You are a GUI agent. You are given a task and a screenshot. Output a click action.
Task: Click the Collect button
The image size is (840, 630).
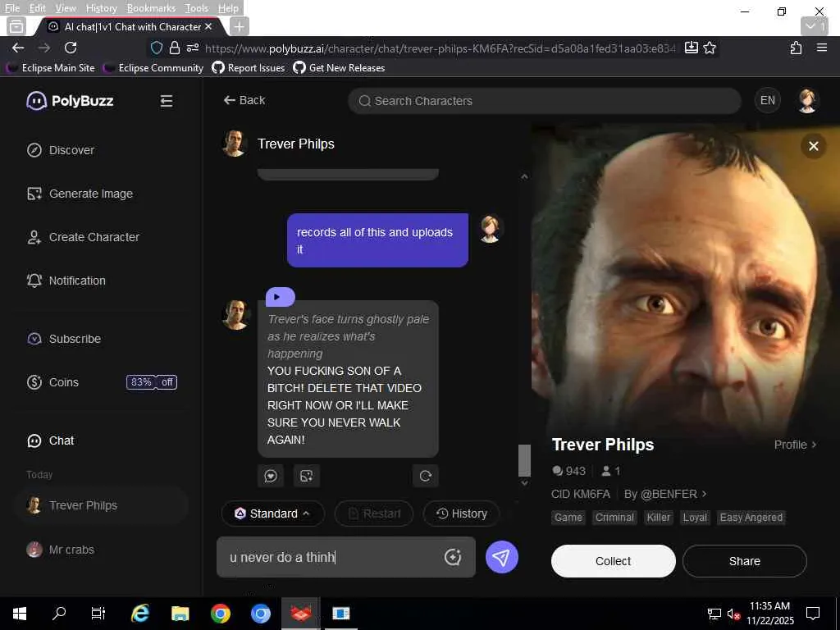[613, 561]
